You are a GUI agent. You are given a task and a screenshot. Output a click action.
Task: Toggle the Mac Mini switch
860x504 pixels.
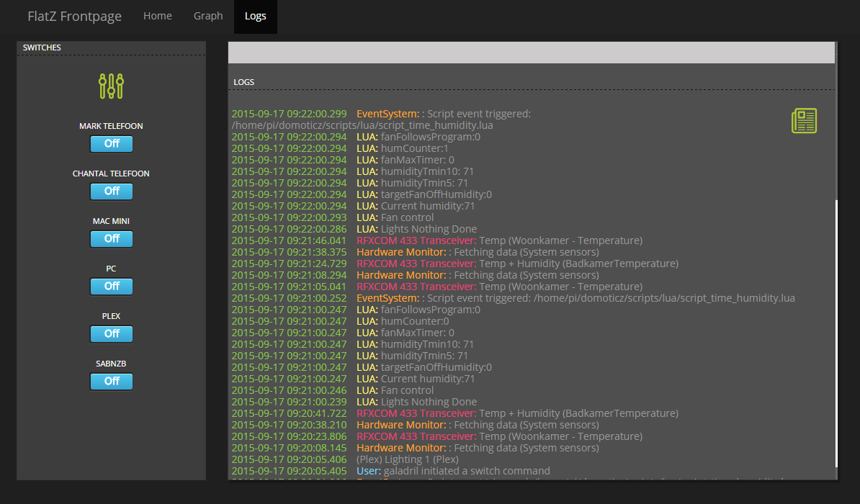click(112, 238)
